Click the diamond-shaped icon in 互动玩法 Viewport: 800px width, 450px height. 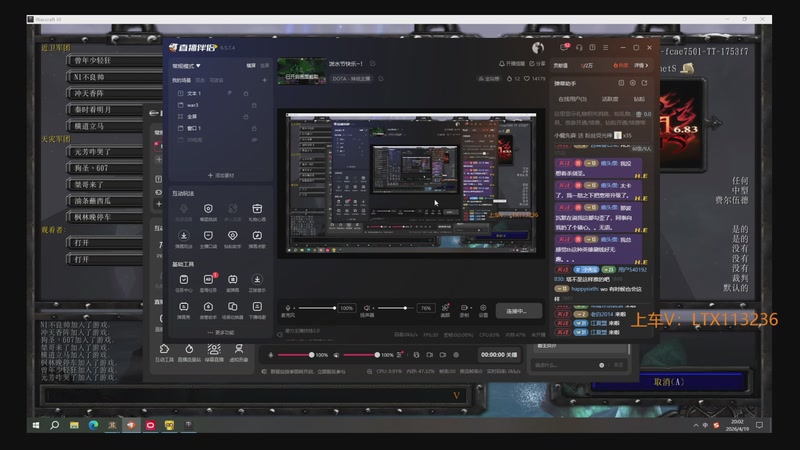pyautogui.click(x=233, y=236)
